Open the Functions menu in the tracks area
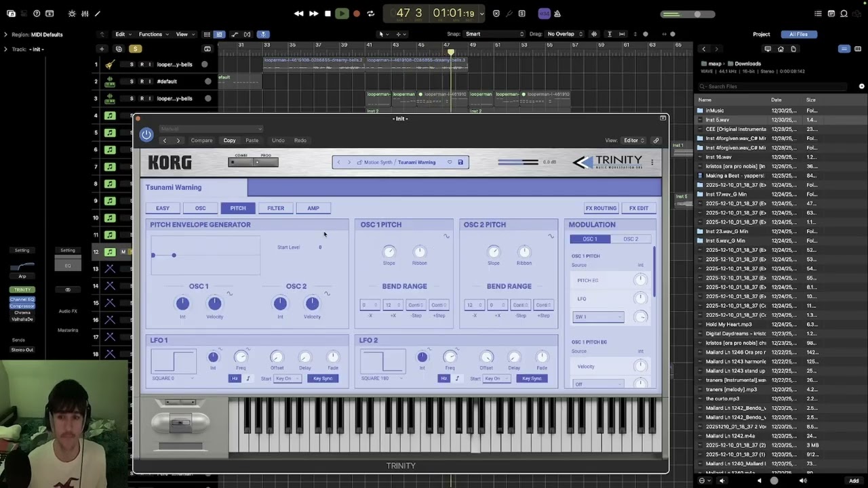 click(x=153, y=35)
